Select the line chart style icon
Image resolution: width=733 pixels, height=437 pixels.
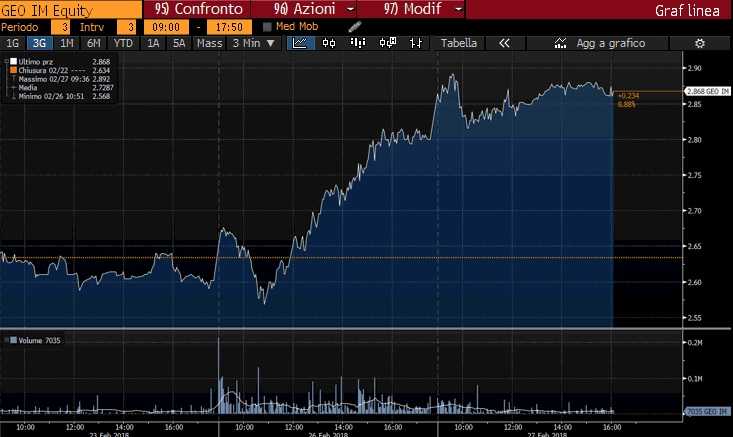click(300, 43)
